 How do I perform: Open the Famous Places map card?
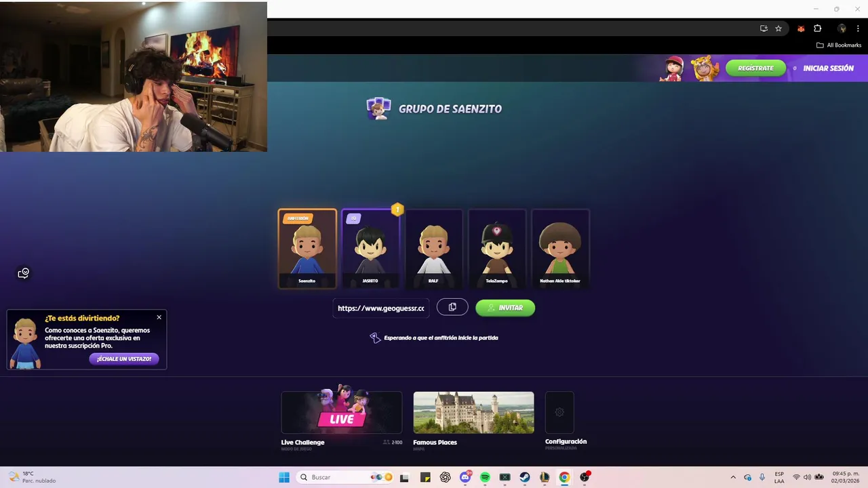473,413
